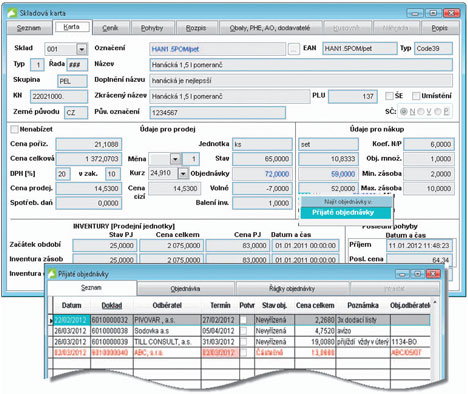
Task: Maximize the Přijaté objednávky window
Action: point(417,274)
